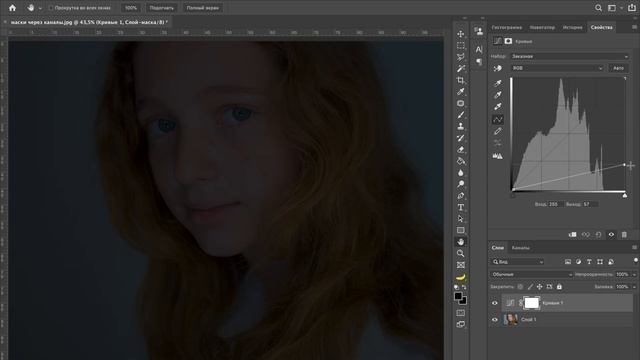Viewport: 640px width, 360px height.
Task: Toggle lock position cross-arrows icon
Action: click(539, 287)
